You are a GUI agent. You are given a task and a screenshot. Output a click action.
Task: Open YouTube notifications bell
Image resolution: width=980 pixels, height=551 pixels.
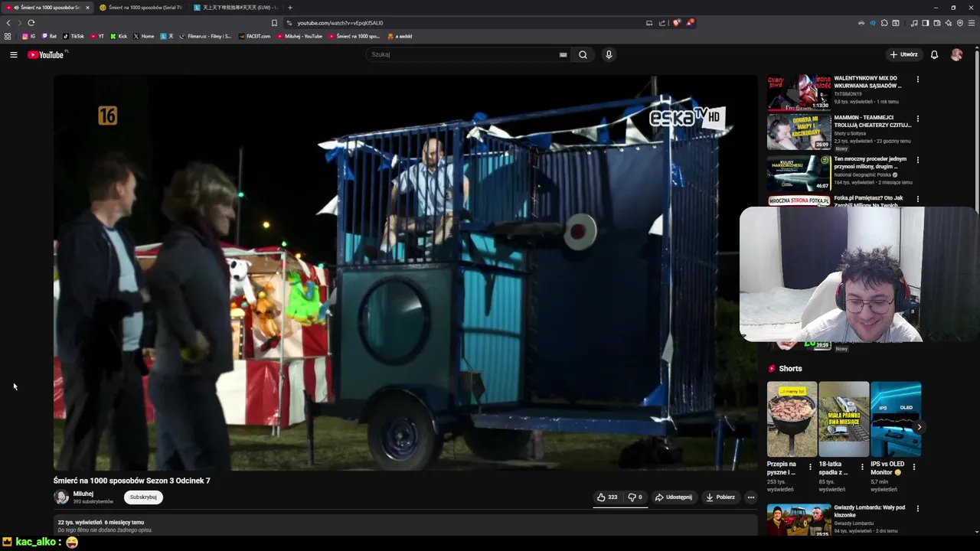pos(934,54)
